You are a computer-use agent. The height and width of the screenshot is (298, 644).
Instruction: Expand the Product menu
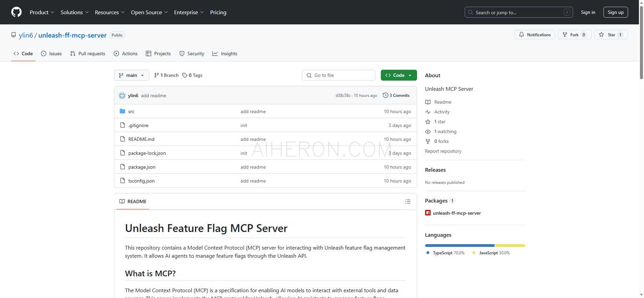coord(42,12)
